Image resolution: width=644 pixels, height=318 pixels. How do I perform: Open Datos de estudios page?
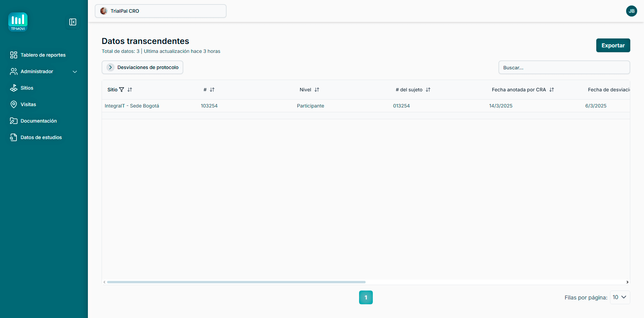41,137
